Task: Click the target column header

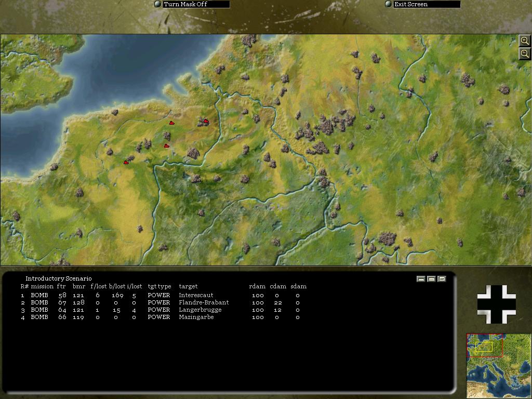Action: click(x=188, y=286)
